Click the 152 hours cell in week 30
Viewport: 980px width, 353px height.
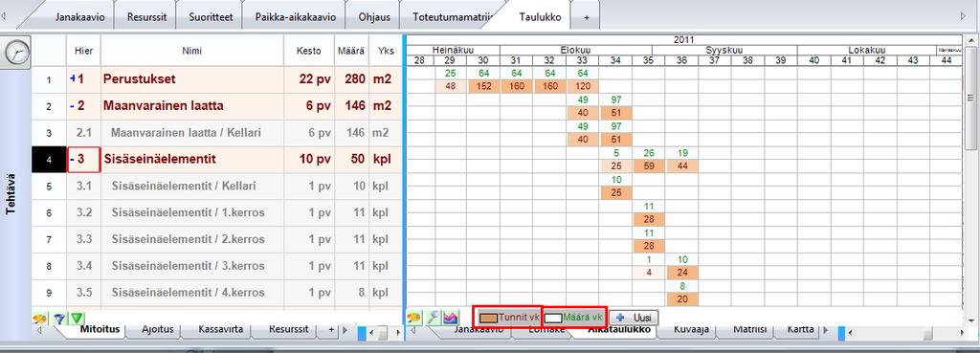click(x=482, y=86)
